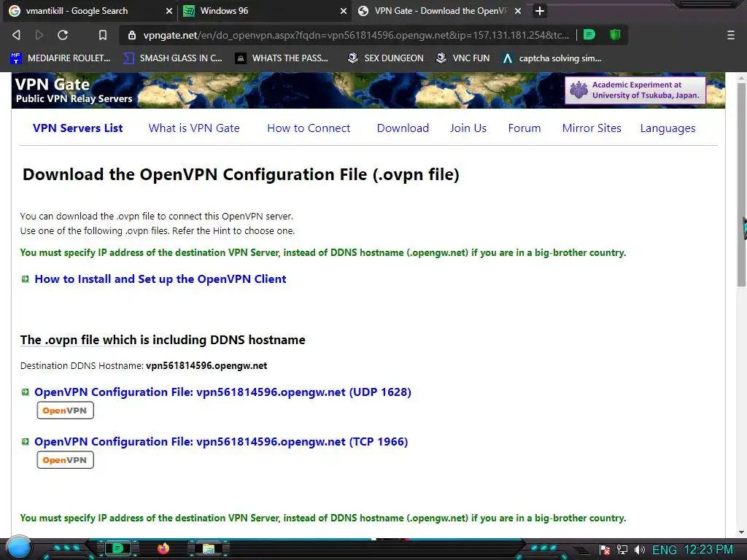Open What is VPN Gate page

[x=194, y=128]
